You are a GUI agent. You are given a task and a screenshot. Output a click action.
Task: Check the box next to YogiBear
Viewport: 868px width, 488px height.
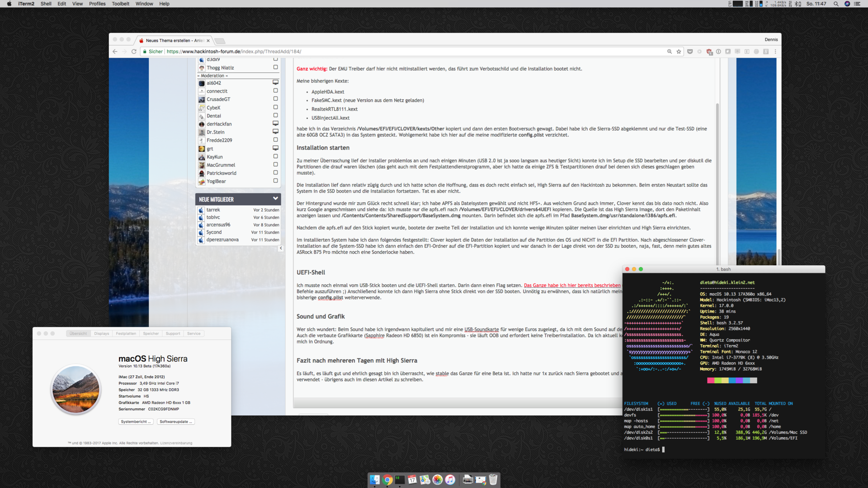[275, 181]
